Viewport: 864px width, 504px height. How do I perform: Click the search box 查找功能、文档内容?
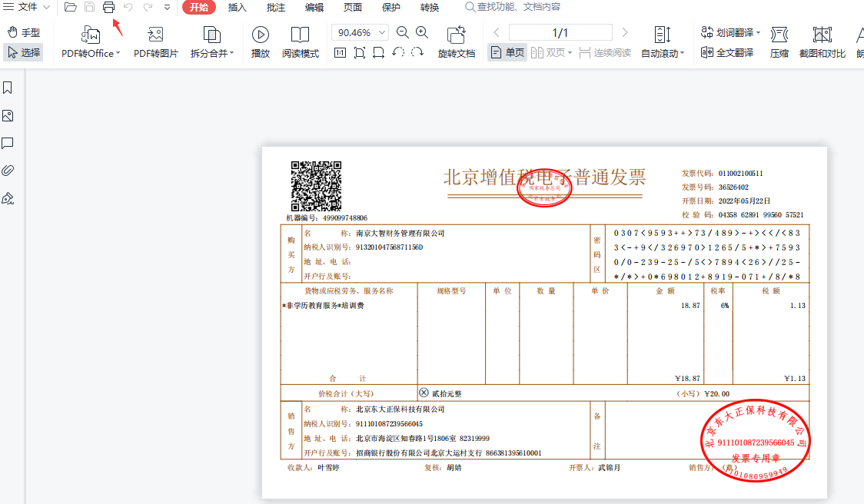tap(513, 7)
